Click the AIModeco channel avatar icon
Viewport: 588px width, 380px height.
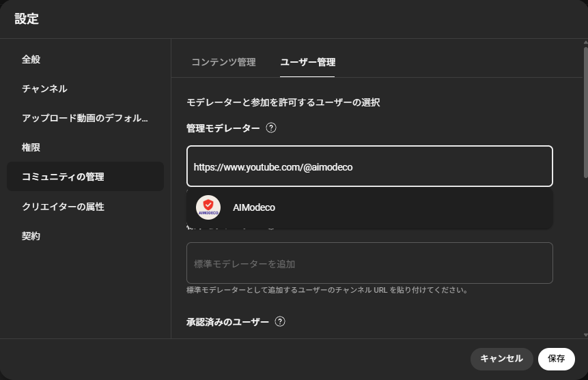pyautogui.click(x=208, y=207)
